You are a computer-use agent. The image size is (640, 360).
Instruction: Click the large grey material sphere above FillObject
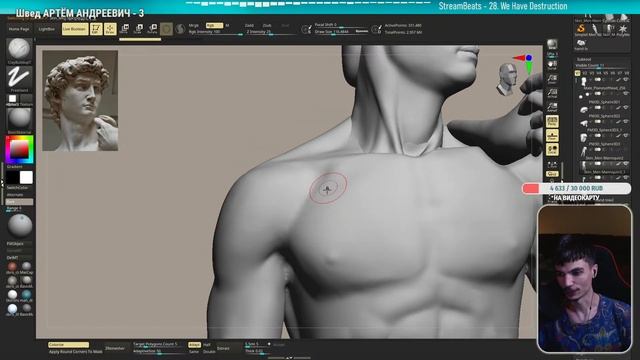[19, 226]
